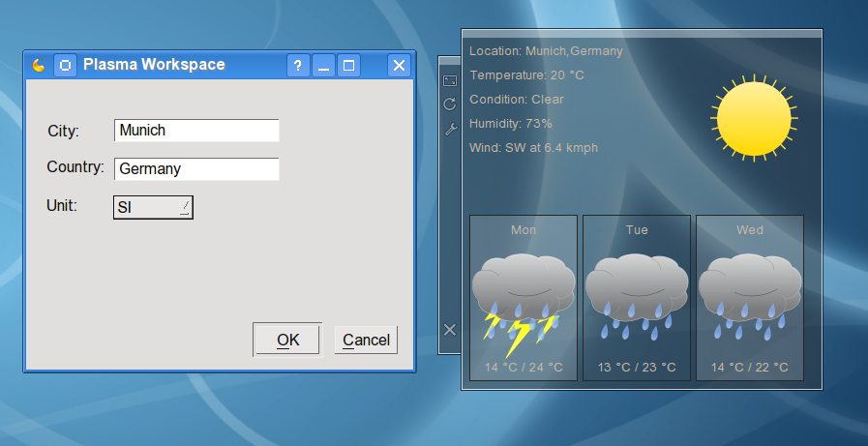Viewport: 868px width, 446px height.
Task: Click Wednesday's rain cloud icon
Action: pos(750,297)
